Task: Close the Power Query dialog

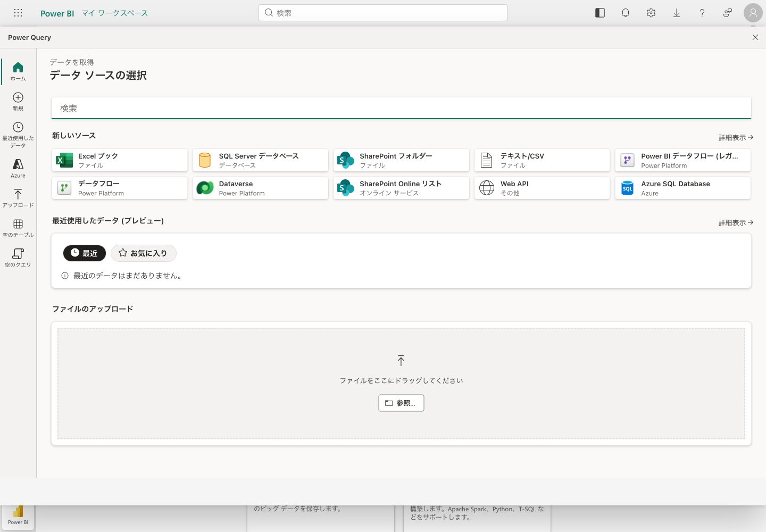Action: pyautogui.click(x=755, y=37)
